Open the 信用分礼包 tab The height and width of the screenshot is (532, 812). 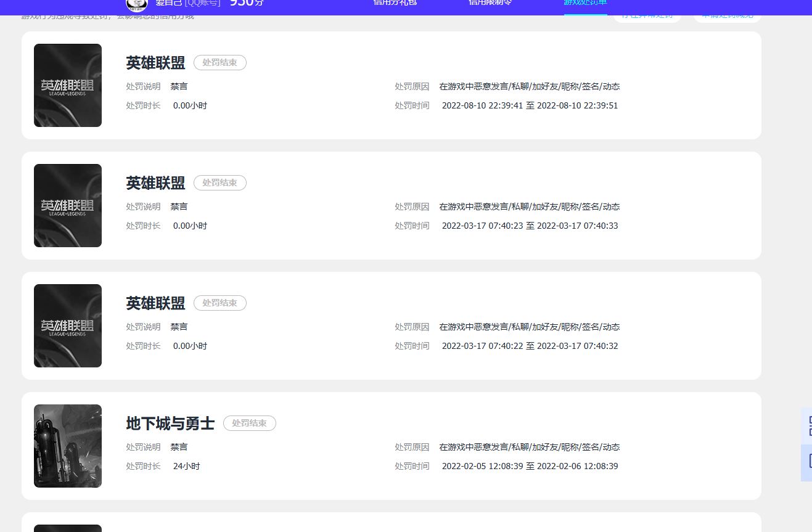click(x=395, y=3)
